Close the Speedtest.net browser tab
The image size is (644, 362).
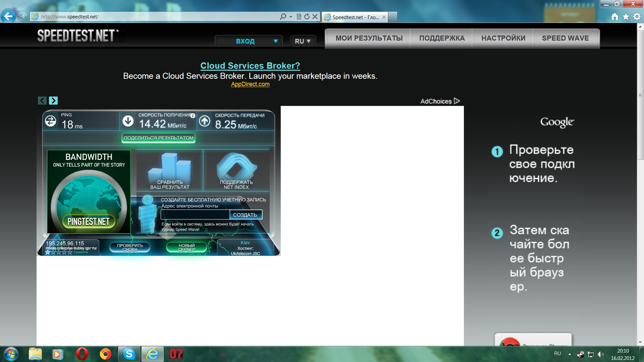point(384,17)
